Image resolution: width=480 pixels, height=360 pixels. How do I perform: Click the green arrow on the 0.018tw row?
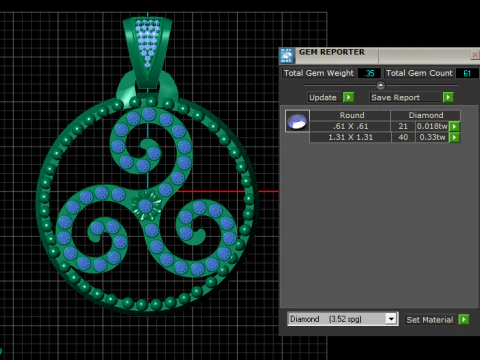pyautogui.click(x=454, y=126)
